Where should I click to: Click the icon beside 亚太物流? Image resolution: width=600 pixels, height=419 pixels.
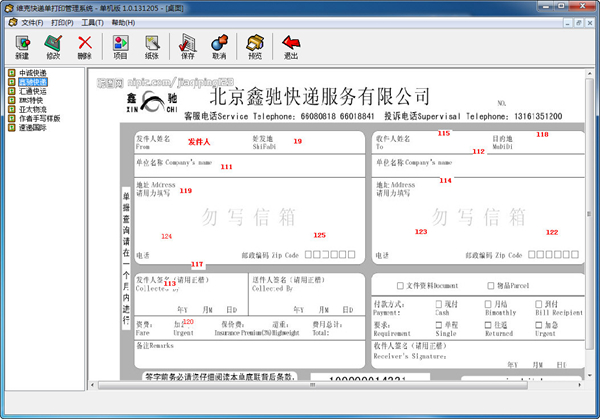point(12,109)
